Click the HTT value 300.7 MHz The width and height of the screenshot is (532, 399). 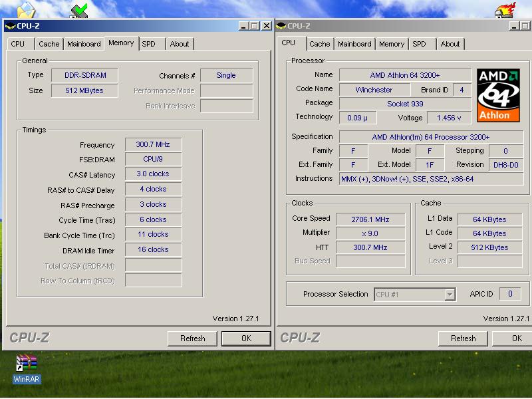coord(370,247)
